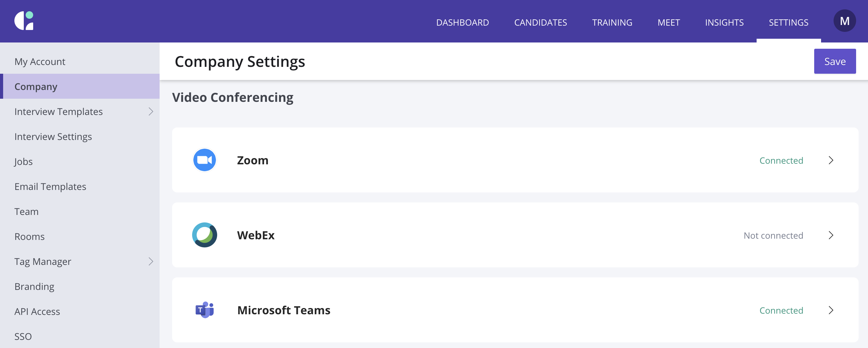Select the Company sidebar entry
Viewport: 868px width, 348px height.
pos(35,86)
